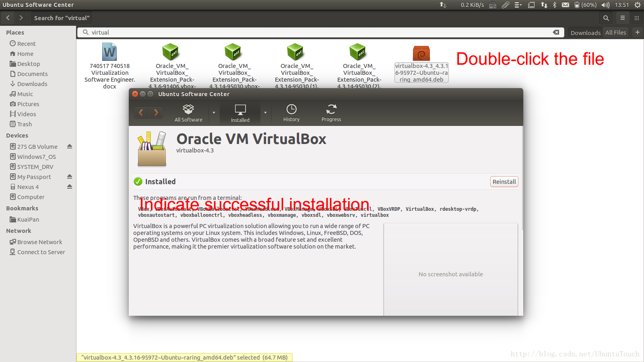Screen dimensions: 644x362
Task: Open the volume indicator in top panel
Action: pos(605,5)
